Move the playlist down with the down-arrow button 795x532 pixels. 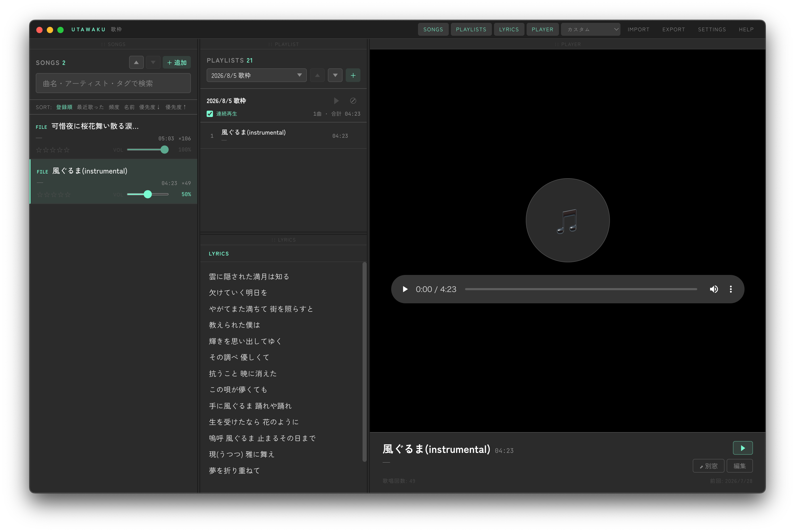(x=335, y=75)
